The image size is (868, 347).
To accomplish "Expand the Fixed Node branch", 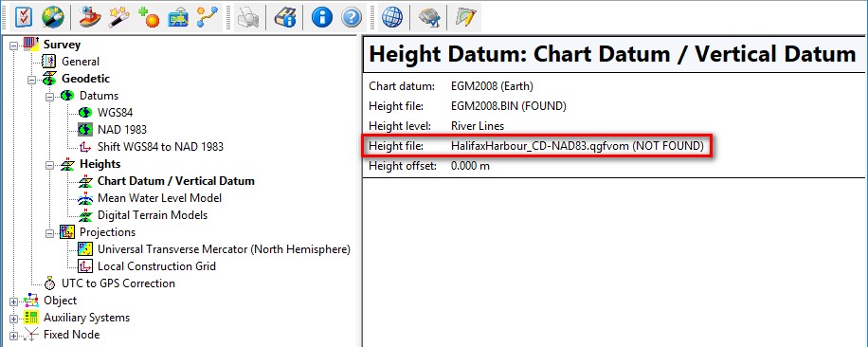I will 13,336.
